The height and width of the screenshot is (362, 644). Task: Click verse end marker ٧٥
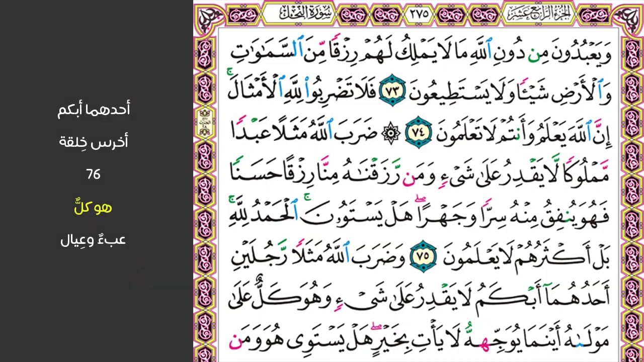[424, 256]
